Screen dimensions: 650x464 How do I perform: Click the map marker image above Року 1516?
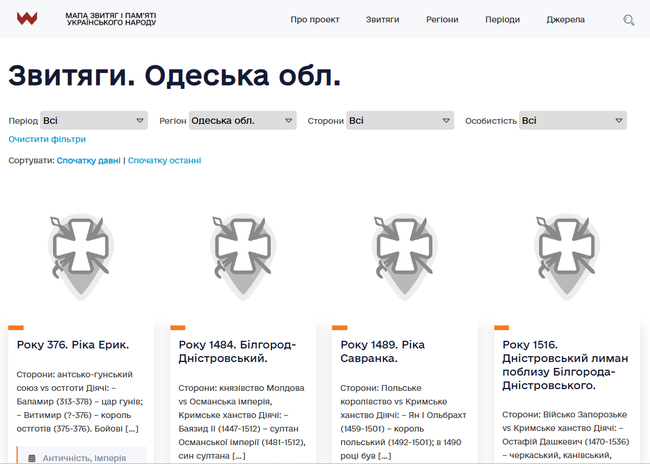coord(567,257)
